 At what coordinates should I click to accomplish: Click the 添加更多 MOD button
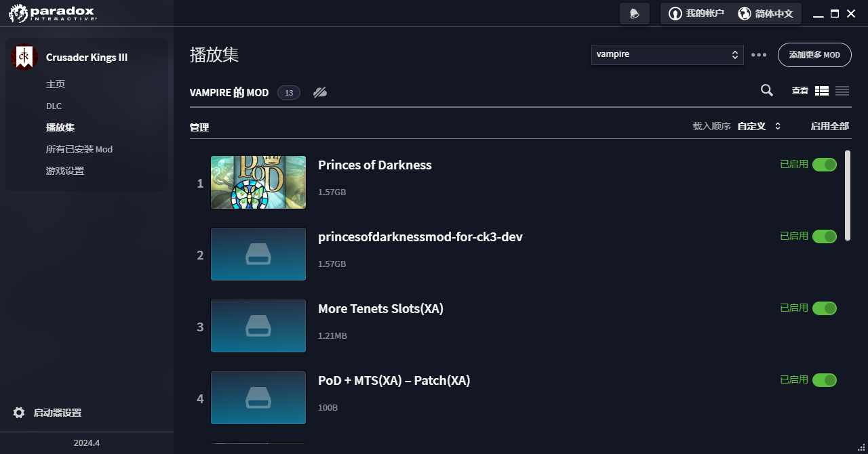point(814,55)
